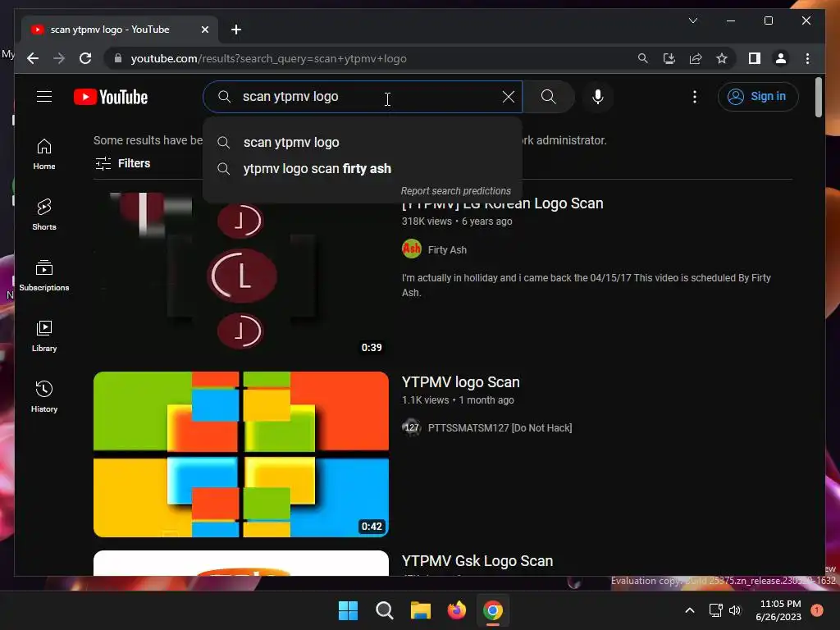Open Subscriptions in the sidebar
The width and height of the screenshot is (840, 630).
(x=44, y=276)
